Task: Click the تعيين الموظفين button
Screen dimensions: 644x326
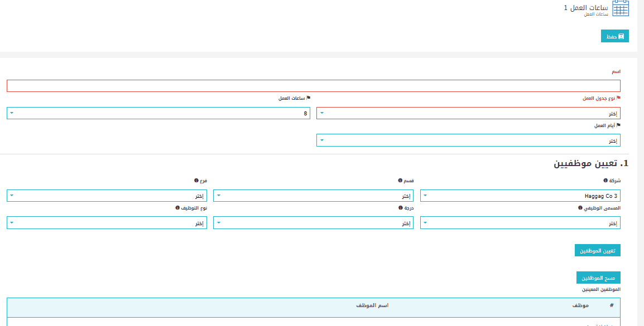Action: click(x=597, y=251)
